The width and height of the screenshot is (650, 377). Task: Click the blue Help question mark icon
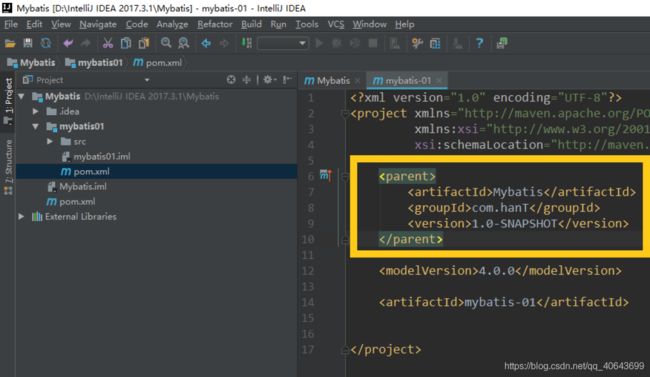coord(480,43)
